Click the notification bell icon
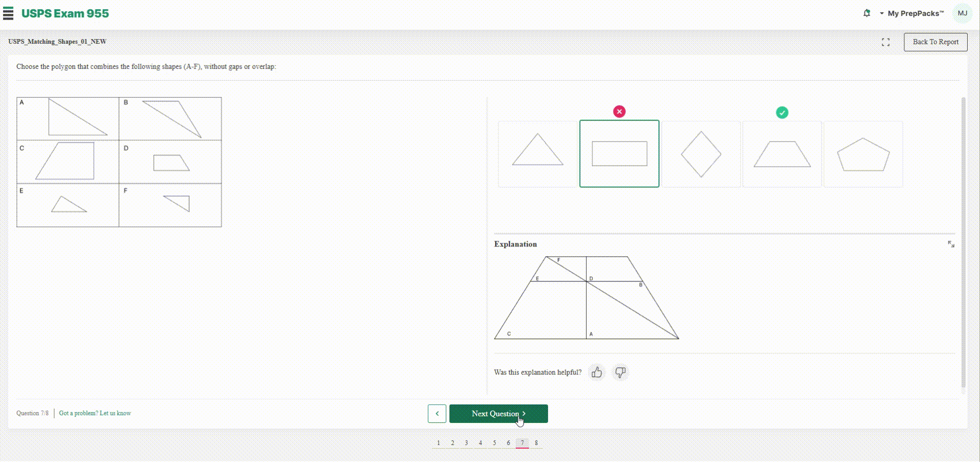980x462 pixels. point(867,13)
